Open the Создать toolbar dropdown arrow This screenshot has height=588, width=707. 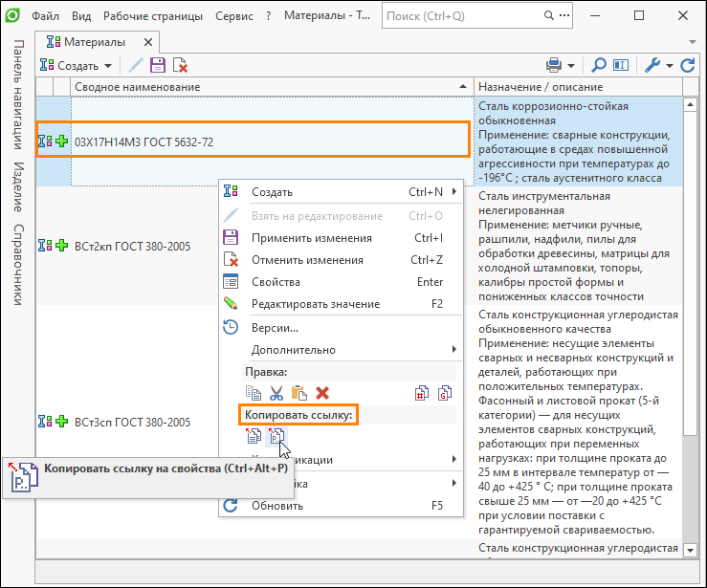[108, 66]
